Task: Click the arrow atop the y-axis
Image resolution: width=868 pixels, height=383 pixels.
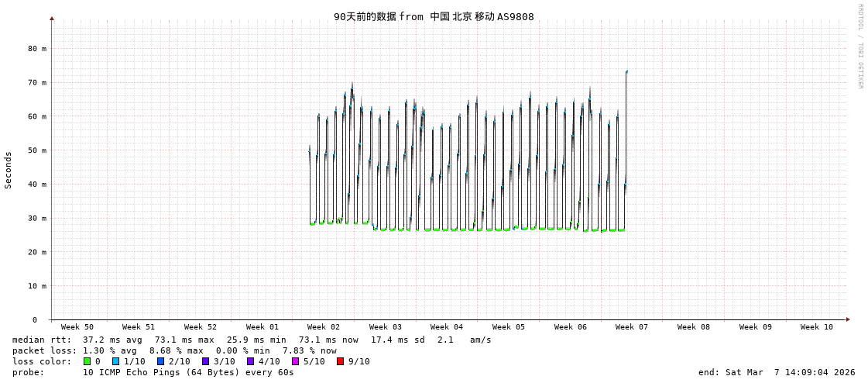Action: click(52, 18)
